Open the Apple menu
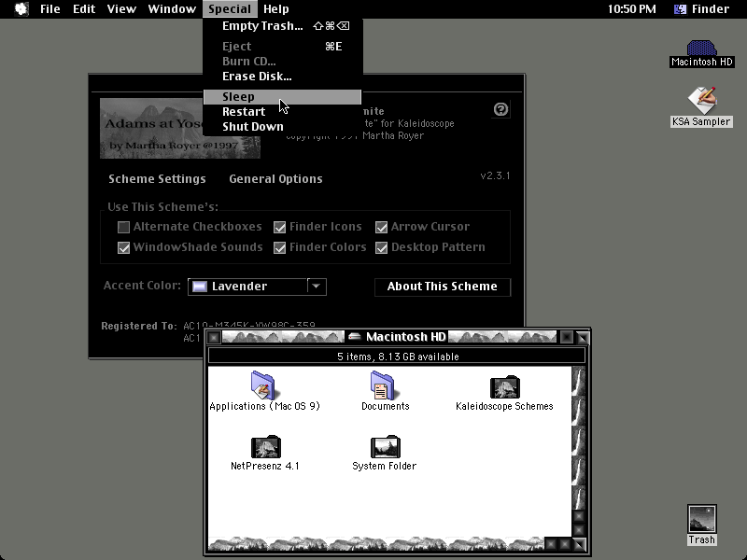The width and height of the screenshot is (747, 560). pos(21,9)
